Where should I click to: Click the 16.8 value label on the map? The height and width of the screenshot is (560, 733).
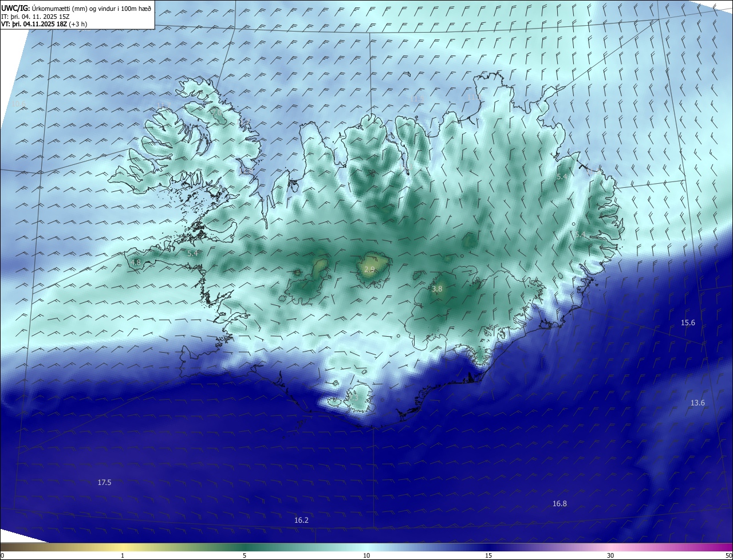click(x=559, y=504)
